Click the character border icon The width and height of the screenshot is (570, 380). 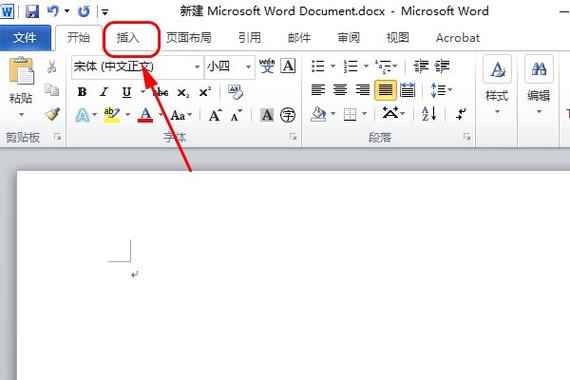tap(288, 66)
